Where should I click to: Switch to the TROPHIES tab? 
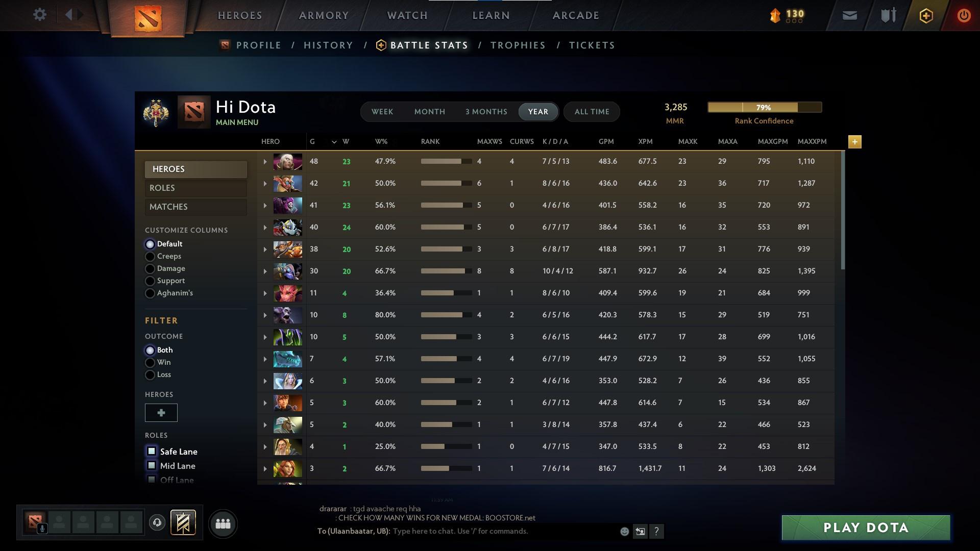click(518, 45)
